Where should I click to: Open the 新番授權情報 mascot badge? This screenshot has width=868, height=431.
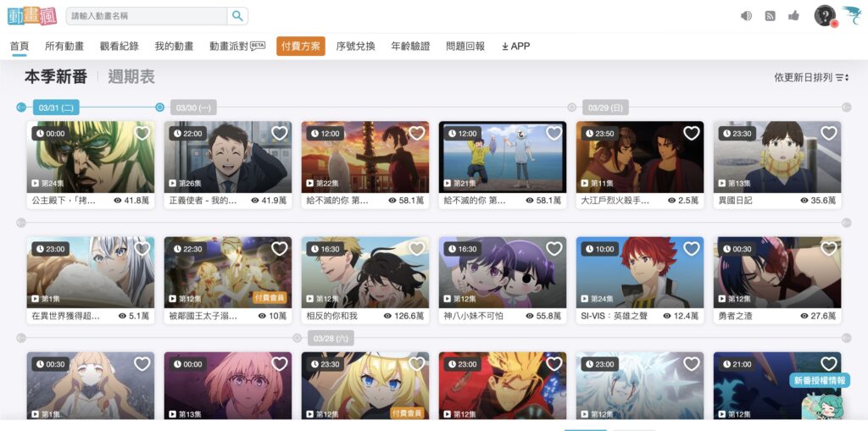coord(820,395)
